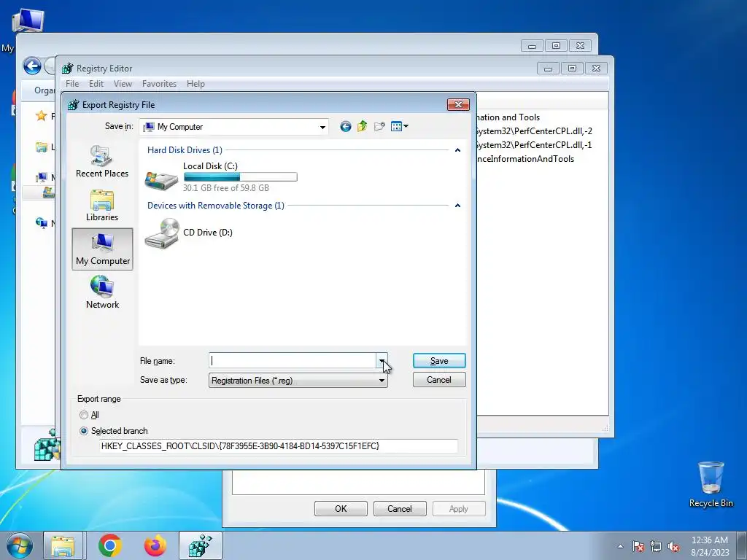Create a new folder via toolbar icon

[x=379, y=126]
